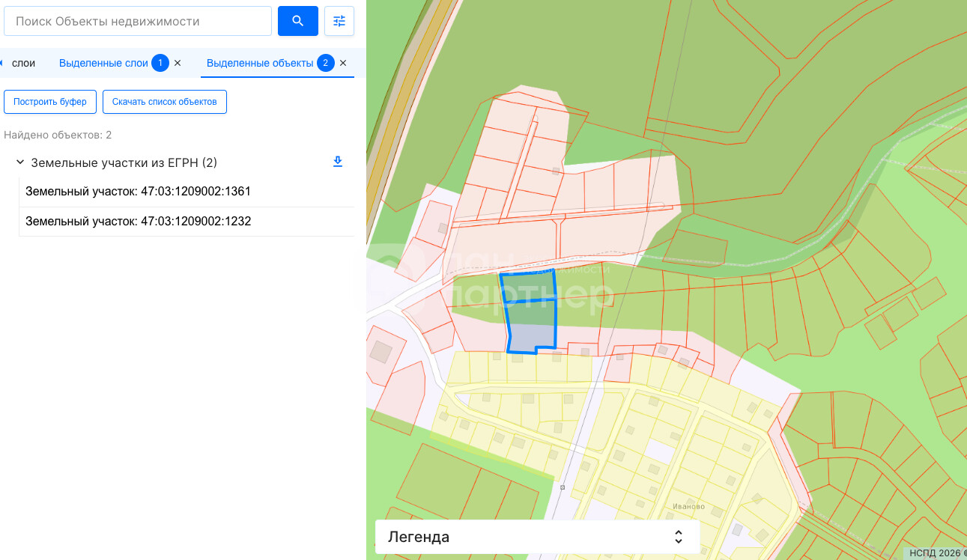Click the small square marker on the gray line
Screen dimensions: 967x560
point(563,487)
